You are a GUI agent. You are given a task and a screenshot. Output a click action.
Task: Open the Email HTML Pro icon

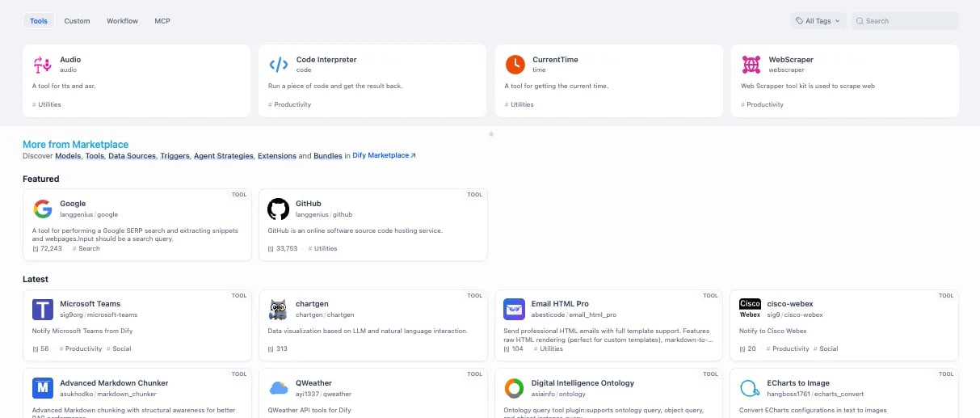tap(515, 310)
